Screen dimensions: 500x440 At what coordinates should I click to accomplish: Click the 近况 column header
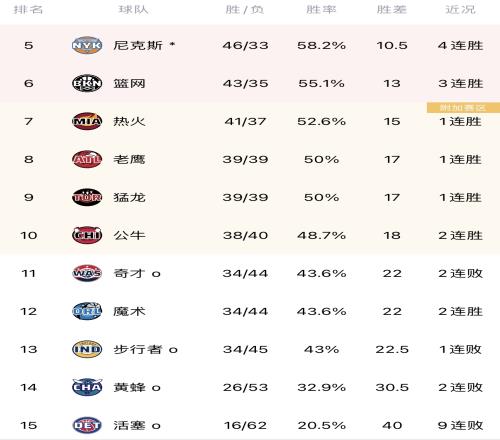(x=460, y=10)
